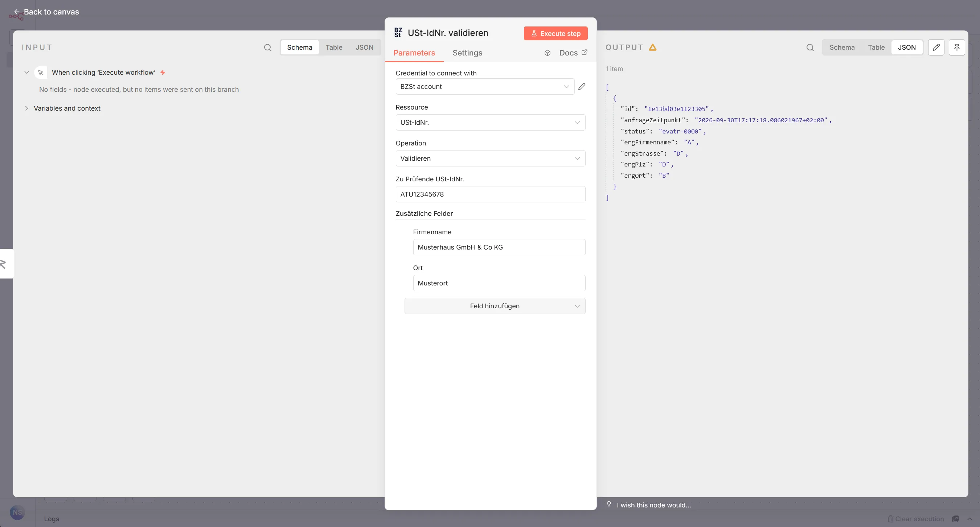The image size is (980, 527).
Task: Run the Execute step button
Action: pyautogui.click(x=555, y=33)
